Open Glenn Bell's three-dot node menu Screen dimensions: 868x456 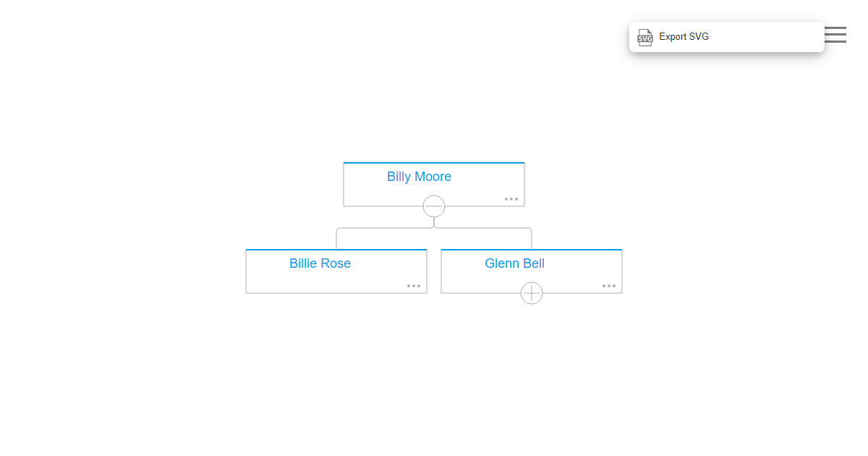(x=609, y=285)
